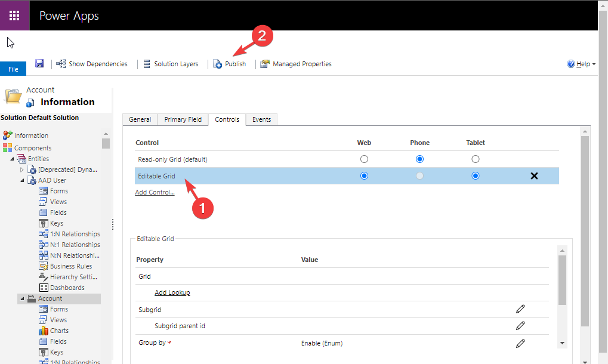The width and height of the screenshot is (608, 364).
Task: Select Tablet for Read-only Grid
Action: [x=476, y=159]
